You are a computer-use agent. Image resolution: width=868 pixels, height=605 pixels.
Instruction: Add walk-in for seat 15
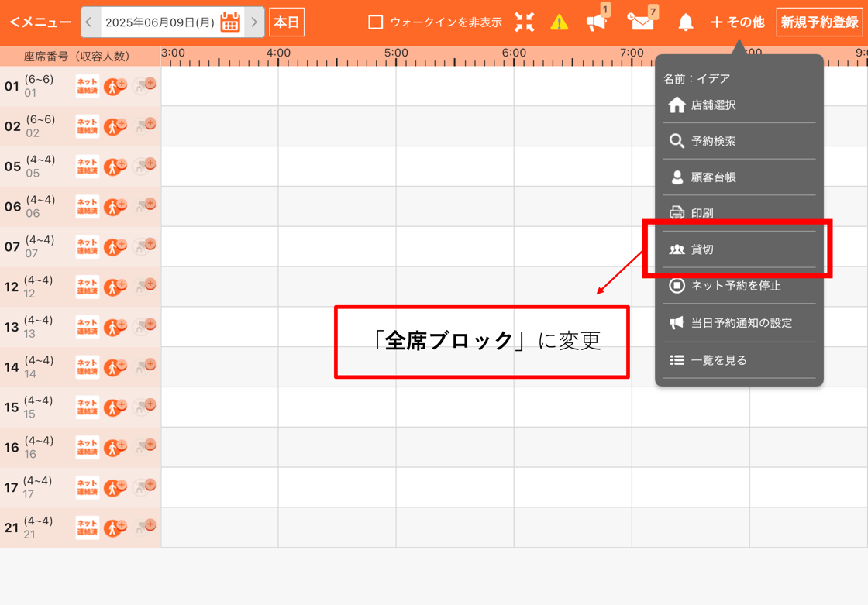click(115, 407)
